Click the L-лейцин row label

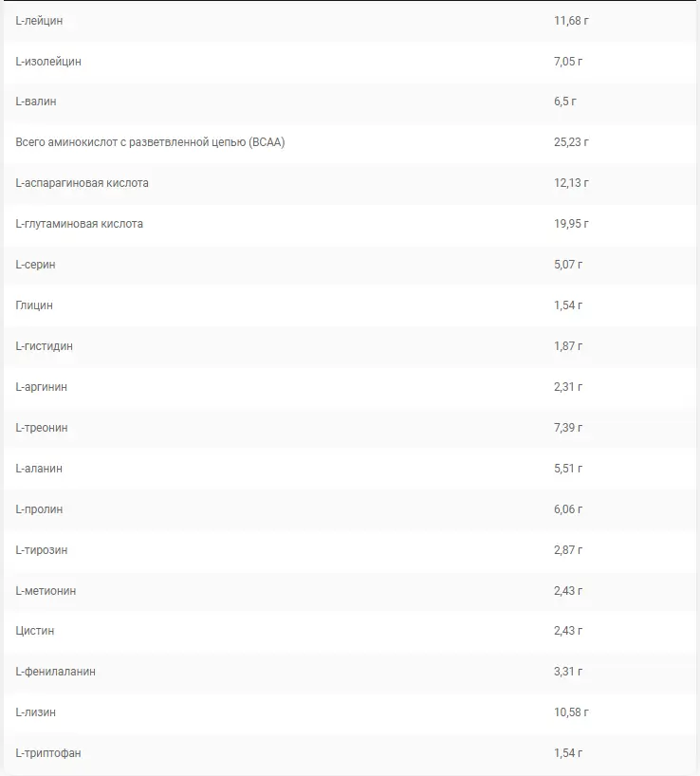(39, 20)
